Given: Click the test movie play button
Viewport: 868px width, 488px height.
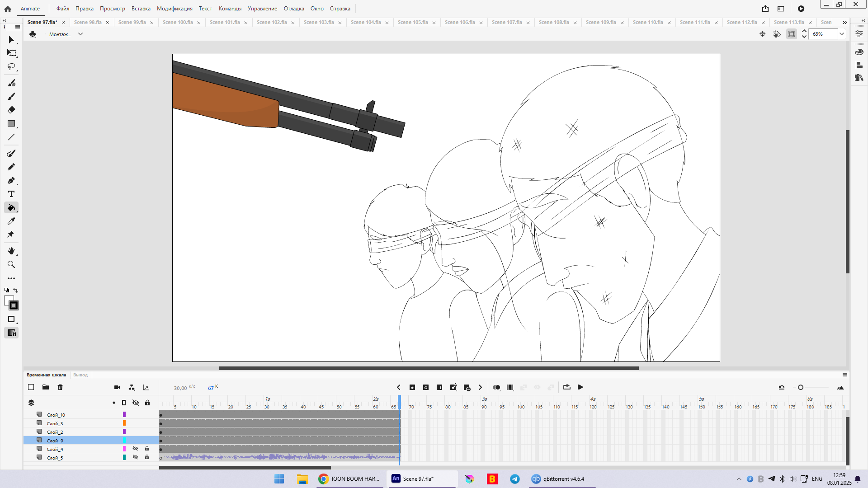Looking at the screenshot, I should (x=801, y=9).
